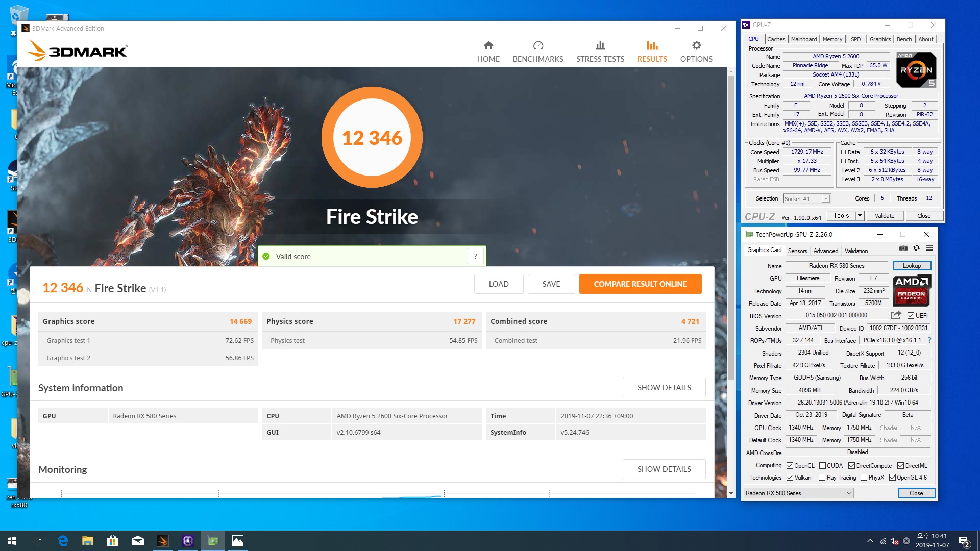
Task: Expand Tools dropdown arrow in CPU-Z
Action: coord(860,216)
